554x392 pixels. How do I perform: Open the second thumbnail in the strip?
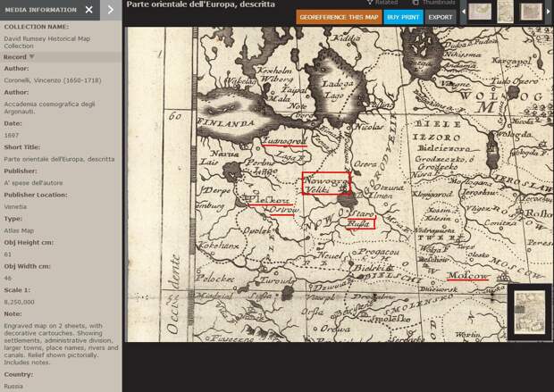pyautogui.click(x=505, y=12)
